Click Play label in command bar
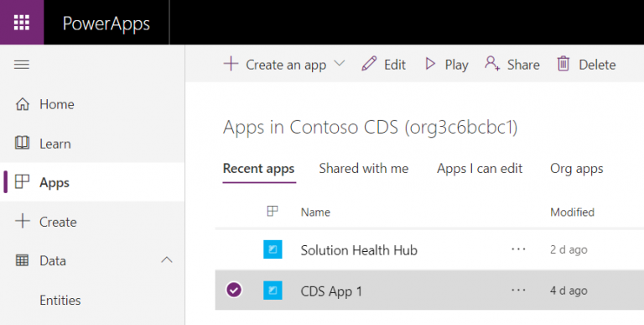 click(x=457, y=65)
